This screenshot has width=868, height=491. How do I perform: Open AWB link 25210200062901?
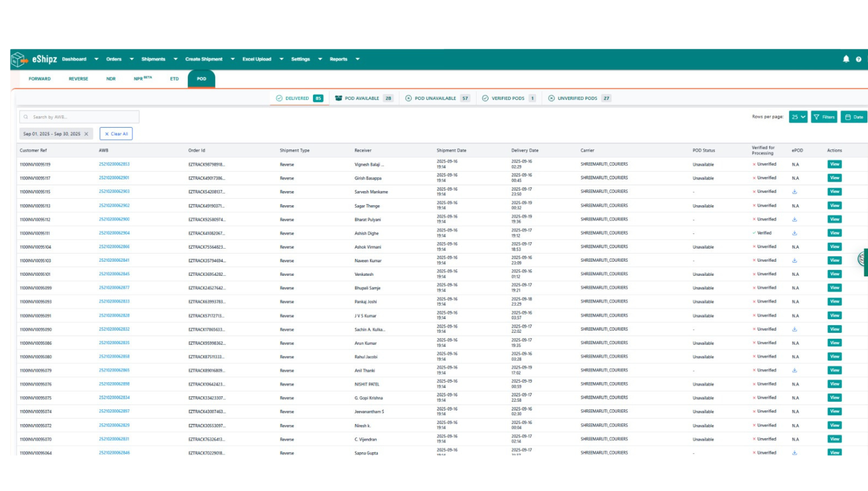[x=114, y=178]
